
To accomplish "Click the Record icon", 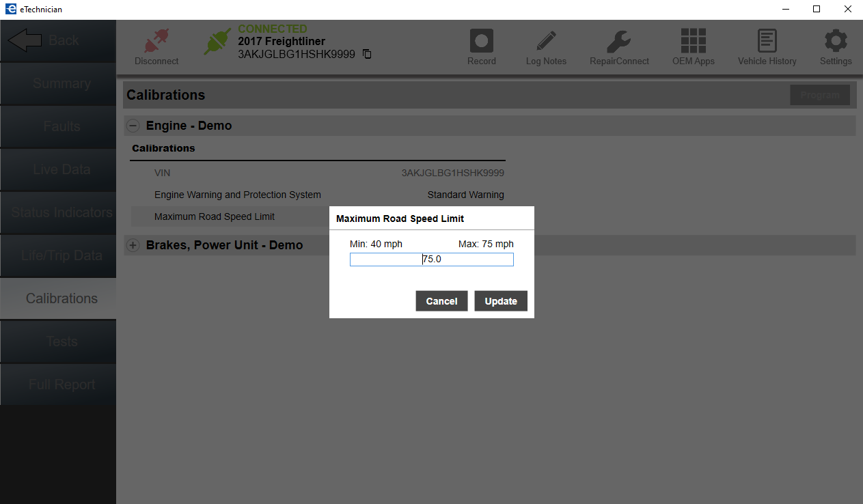I will coord(481,42).
